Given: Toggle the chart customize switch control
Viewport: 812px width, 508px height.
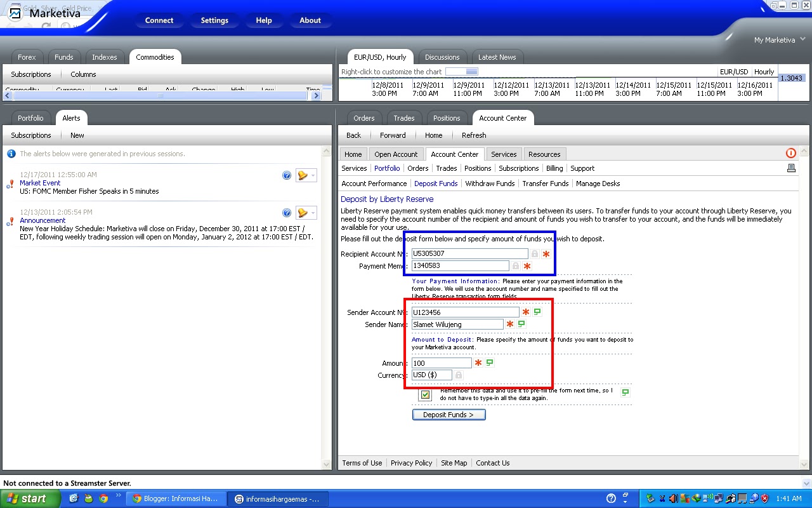Looking at the screenshot, I should (461, 72).
